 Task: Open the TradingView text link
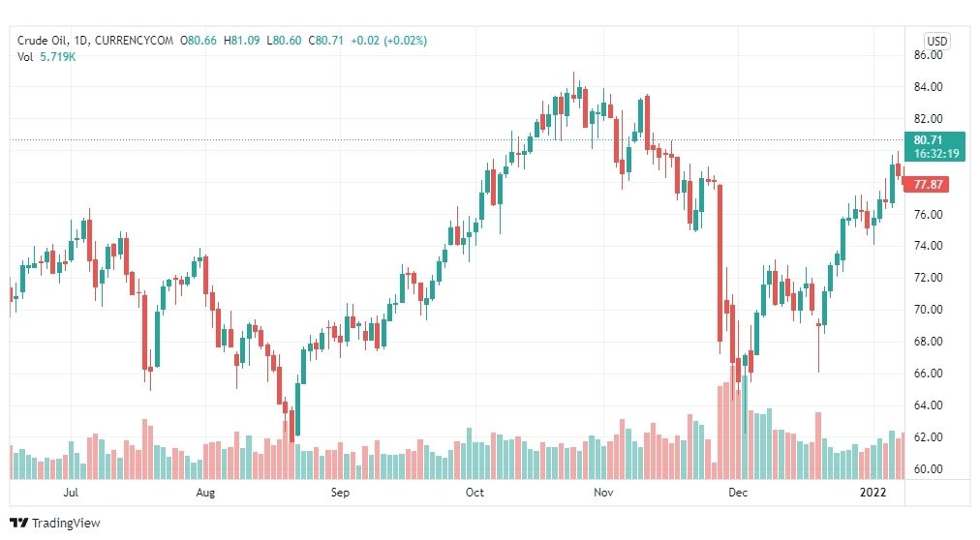coord(66,524)
